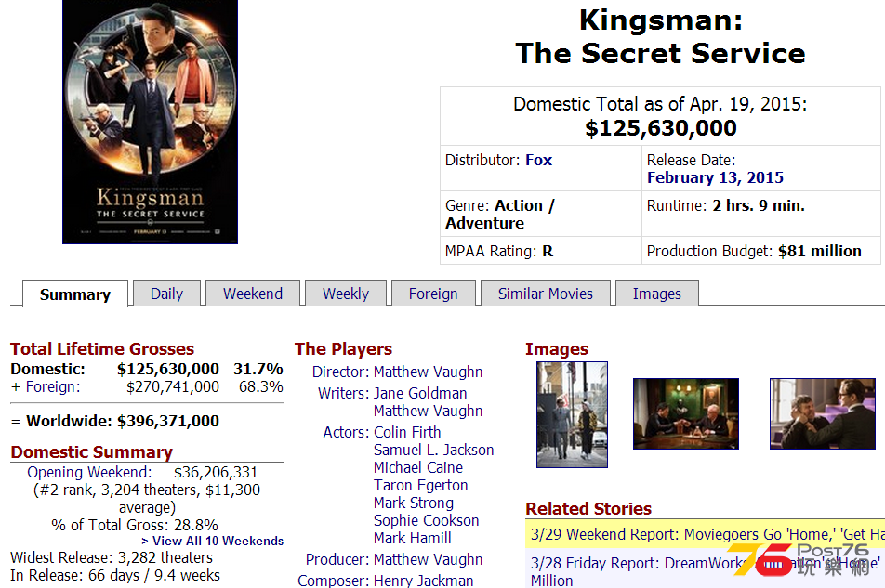Open the third image thumbnail of two men
This screenshot has height=588, width=885.
(823, 413)
